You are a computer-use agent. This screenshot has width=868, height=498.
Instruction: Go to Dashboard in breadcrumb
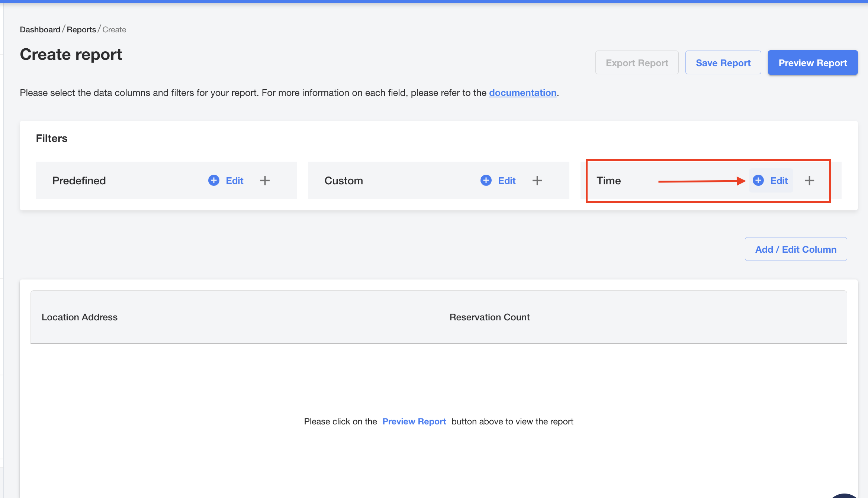40,29
